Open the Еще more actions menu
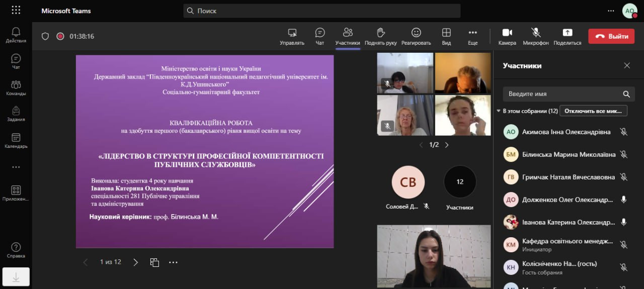The width and height of the screenshot is (644, 289). 472,33
